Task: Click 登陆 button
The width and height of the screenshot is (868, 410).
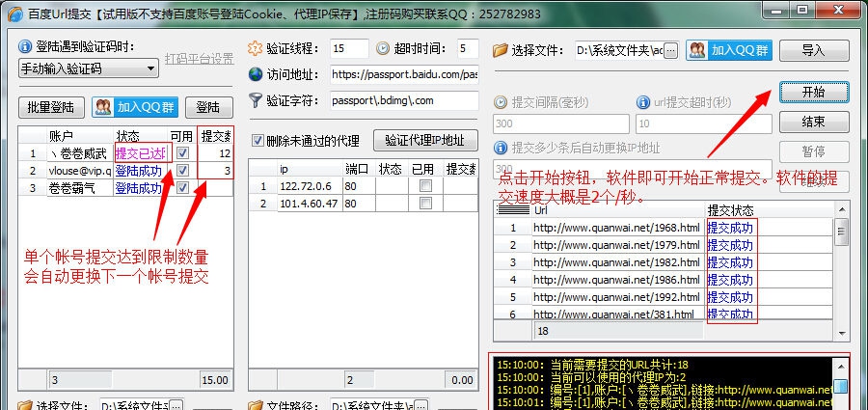Action: 208,107
